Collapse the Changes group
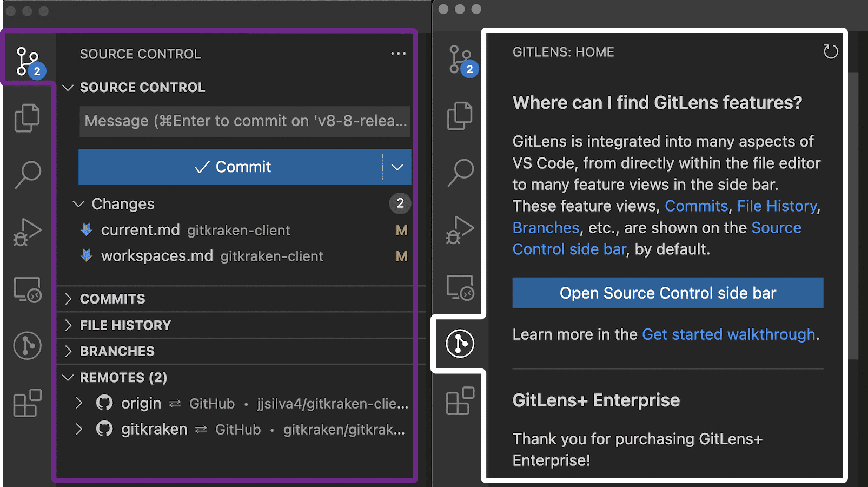The width and height of the screenshot is (868, 487). tap(78, 204)
